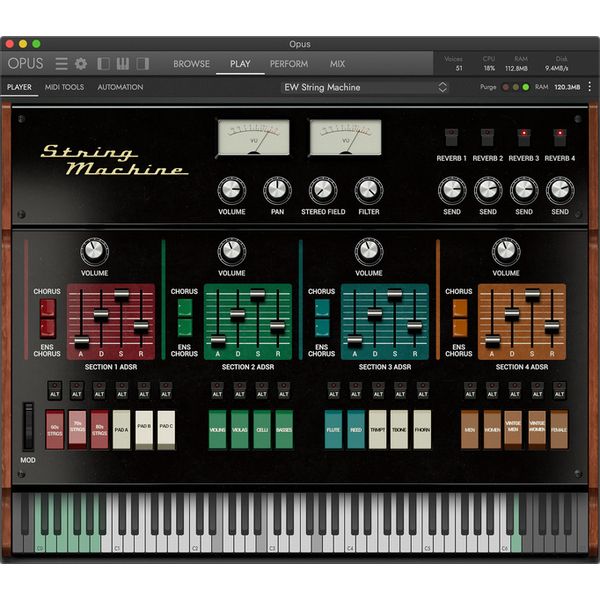This screenshot has height=600, width=600.
Task: Click the left VU meter
Action: [x=253, y=137]
